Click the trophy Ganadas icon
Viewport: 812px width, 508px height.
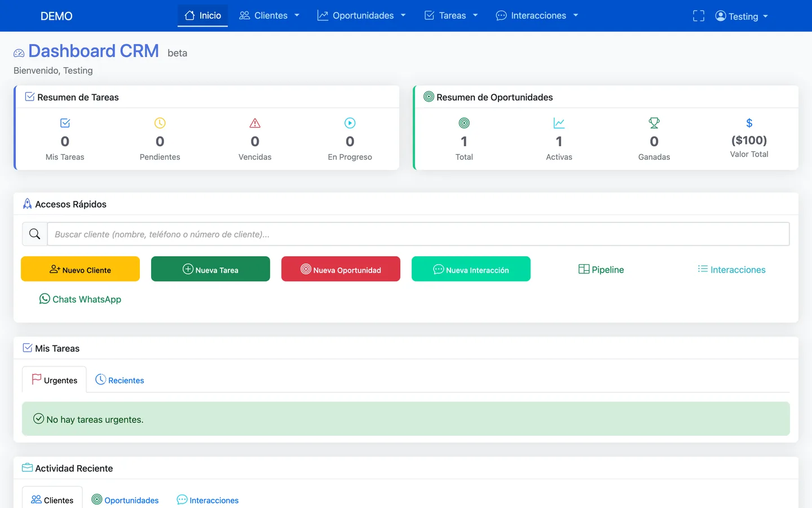654,123
